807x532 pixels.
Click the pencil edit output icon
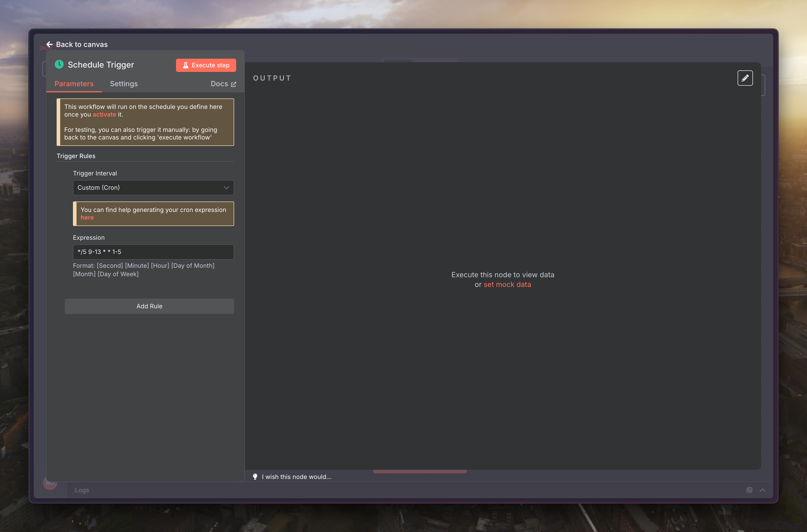[745, 78]
